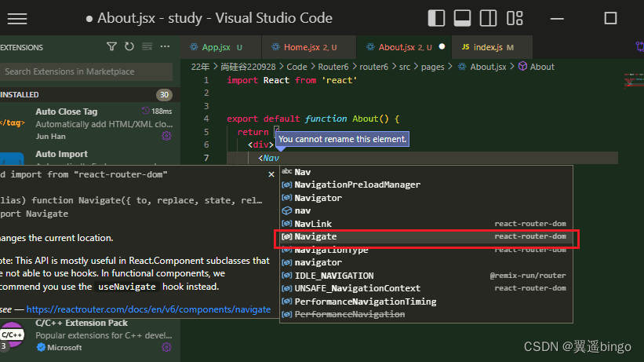Toggle the secondary side bar layout icon

click(488, 18)
